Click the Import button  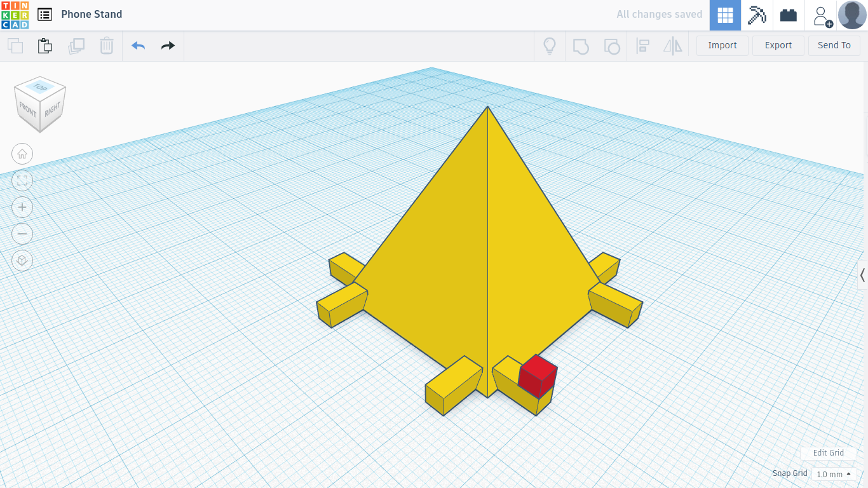point(722,45)
